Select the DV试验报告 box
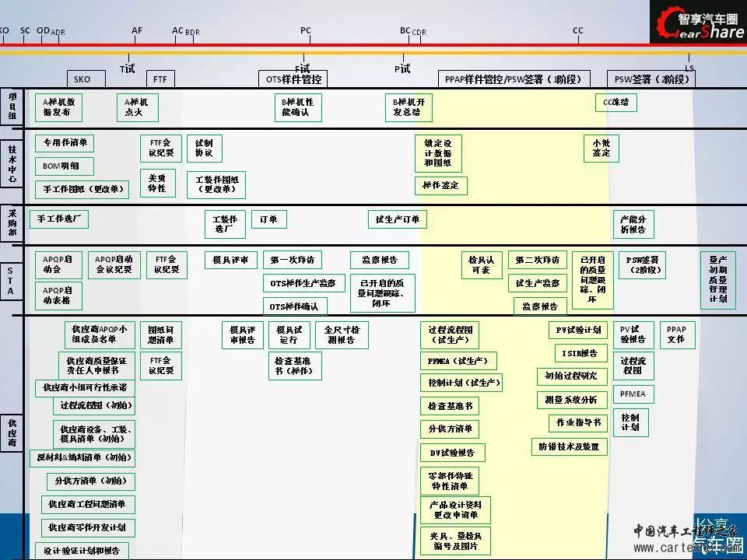The width and height of the screenshot is (747, 560). coord(452,453)
